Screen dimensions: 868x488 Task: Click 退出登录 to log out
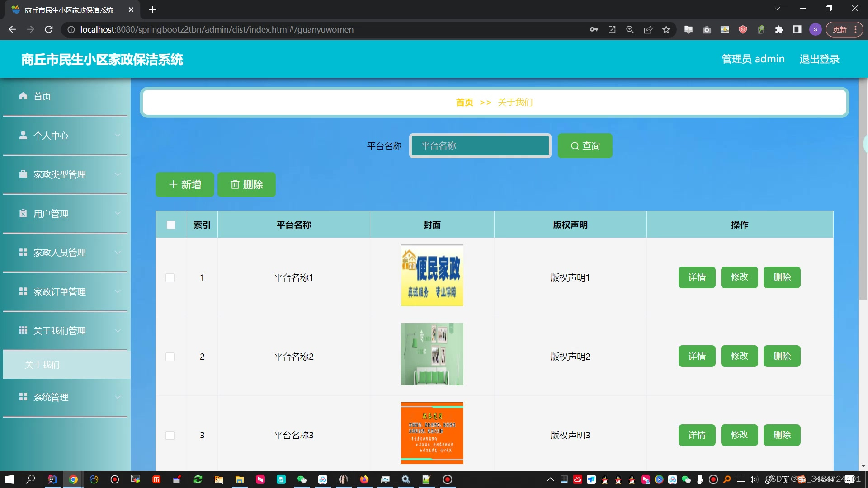pos(819,59)
